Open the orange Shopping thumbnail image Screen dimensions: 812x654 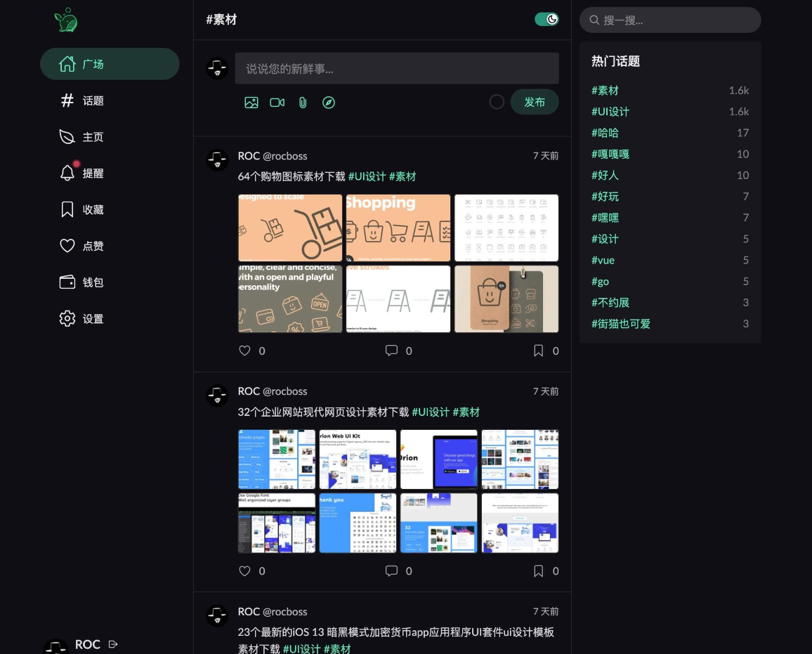tap(398, 228)
